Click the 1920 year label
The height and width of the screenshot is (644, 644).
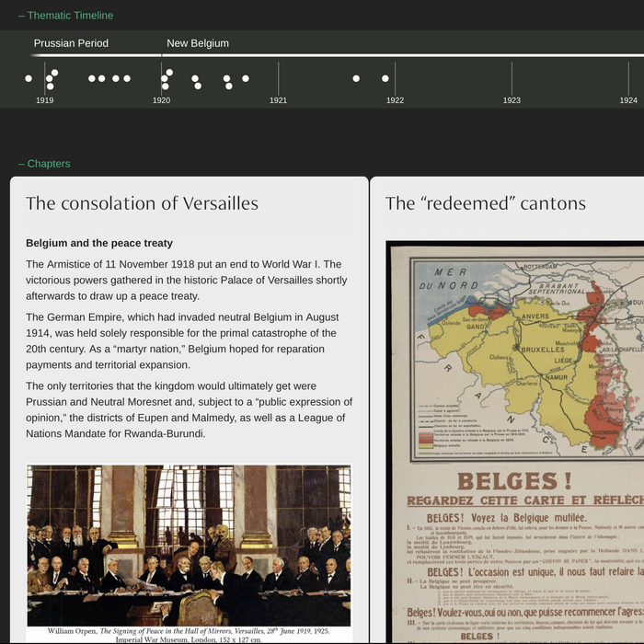(161, 100)
